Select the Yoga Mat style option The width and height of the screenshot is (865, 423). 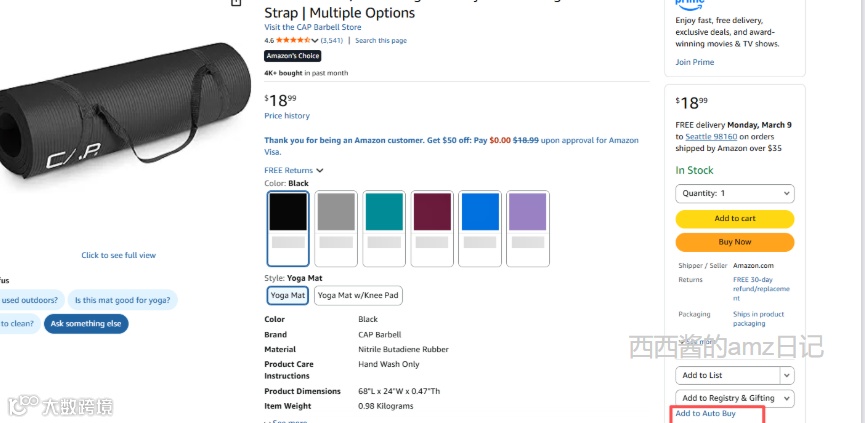(x=288, y=295)
